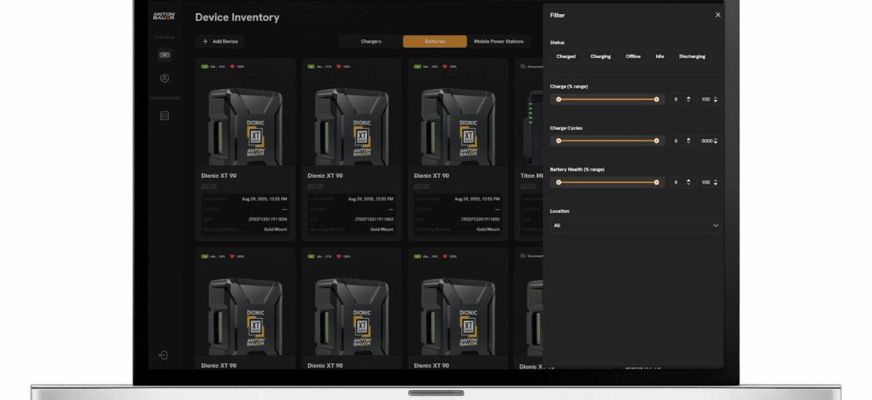Click the Battery Health slider right handle
872x400 pixels.
656,182
